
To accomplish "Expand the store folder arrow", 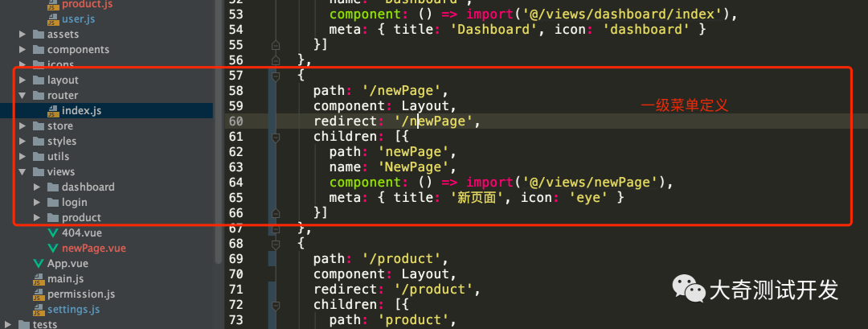I will (23, 125).
